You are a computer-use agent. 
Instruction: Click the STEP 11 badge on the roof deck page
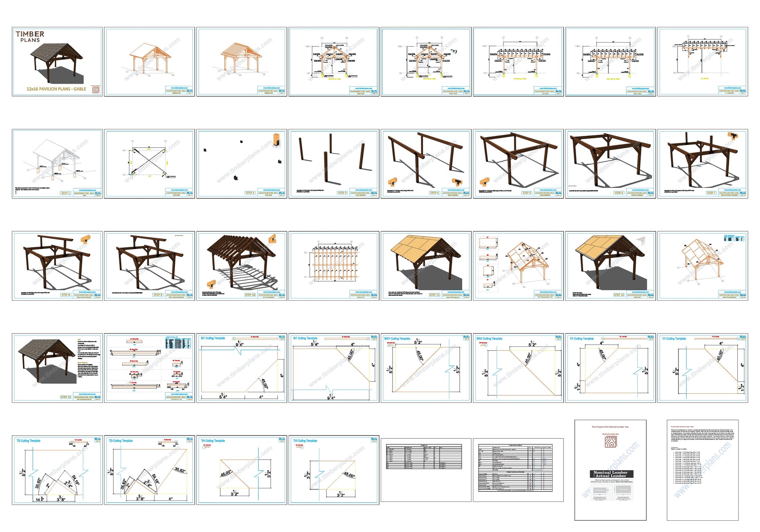click(434, 295)
